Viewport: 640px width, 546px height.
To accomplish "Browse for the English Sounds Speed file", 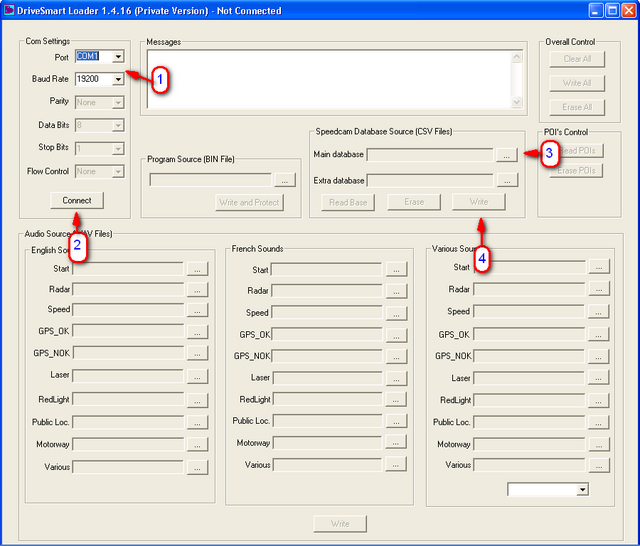I will [197, 310].
